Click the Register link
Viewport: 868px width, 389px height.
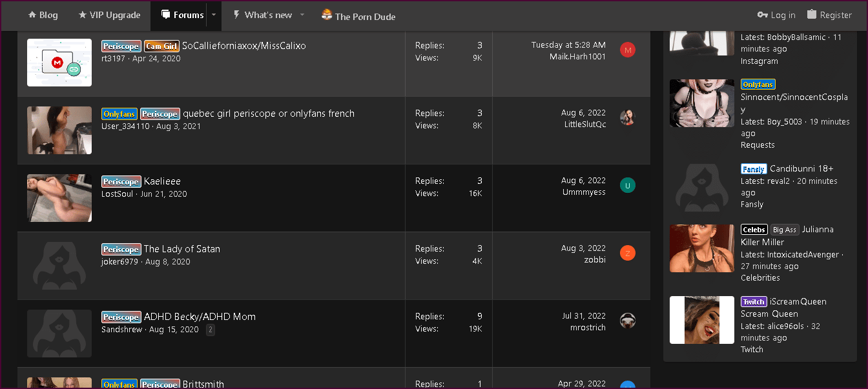tap(829, 15)
